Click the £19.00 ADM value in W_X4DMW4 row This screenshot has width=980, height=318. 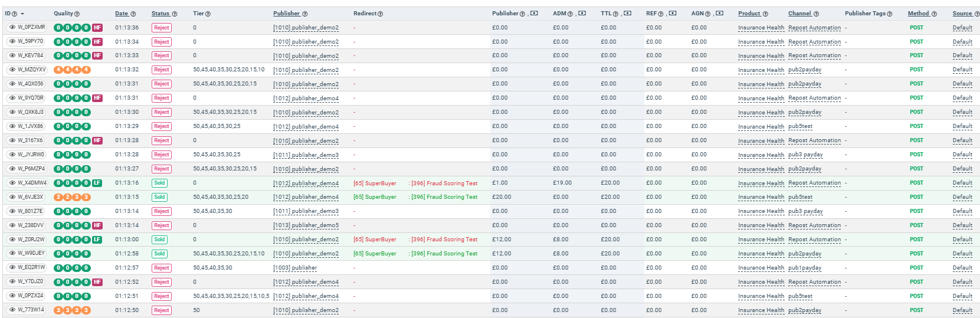pos(562,183)
